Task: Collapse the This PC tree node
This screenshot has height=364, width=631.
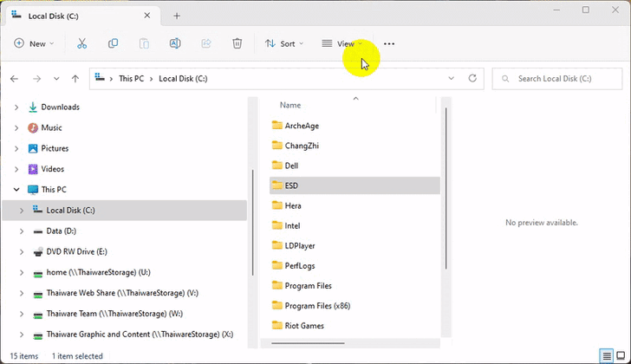Action: pyautogui.click(x=16, y=190)
